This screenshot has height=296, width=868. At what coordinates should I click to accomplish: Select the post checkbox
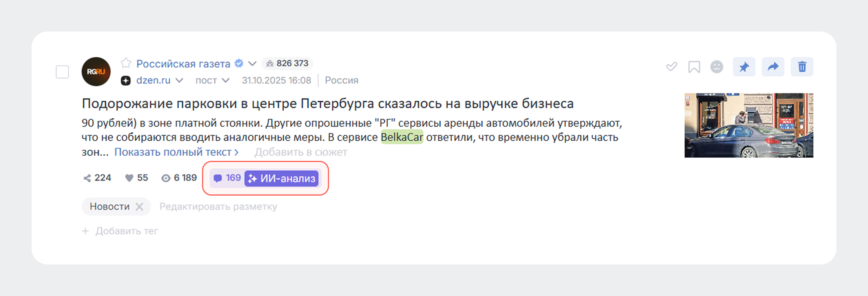click(62, 72)
